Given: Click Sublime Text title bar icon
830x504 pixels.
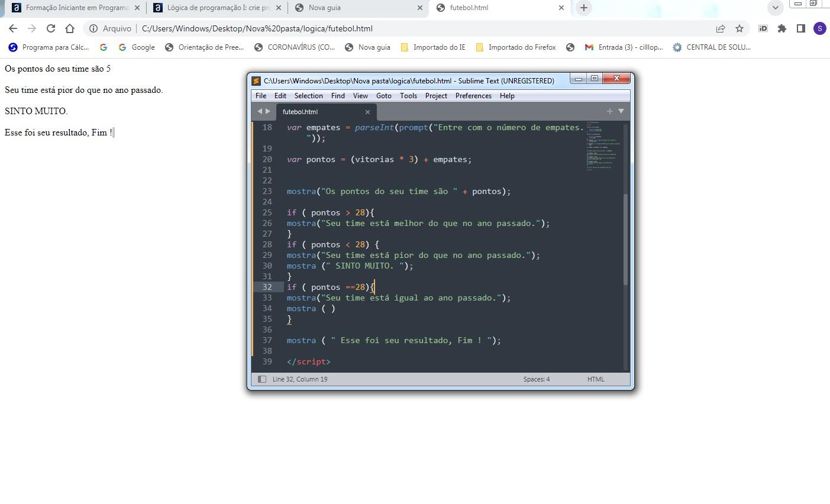Looking at the screenshot, I should coord(256,80).
